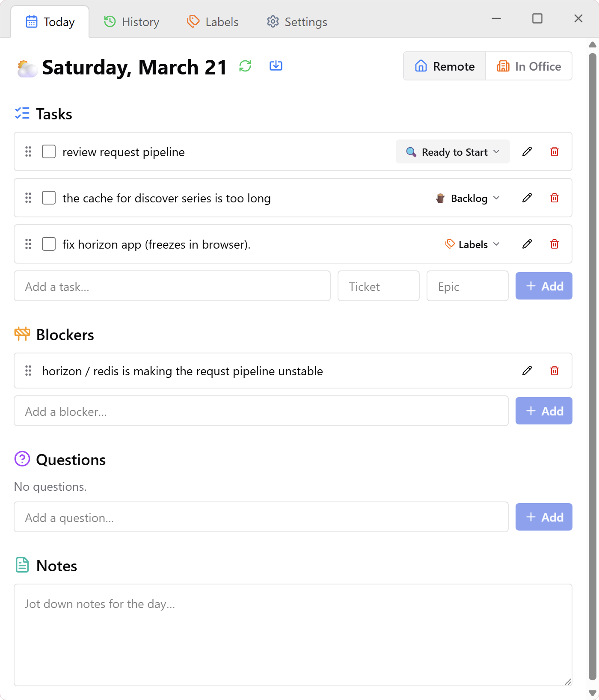Delete the 'fix horizon app' task
The image size is (599, 700).
[555, 244]
